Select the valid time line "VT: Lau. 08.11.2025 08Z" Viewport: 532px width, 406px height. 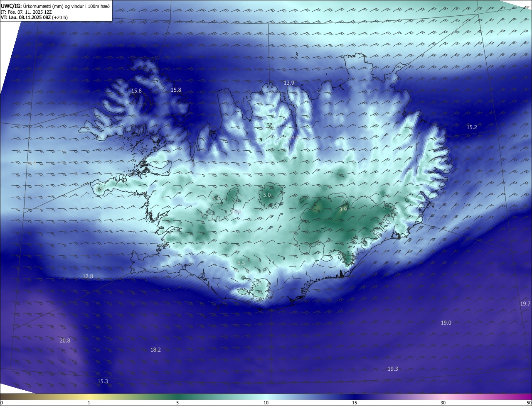[25, 17]
